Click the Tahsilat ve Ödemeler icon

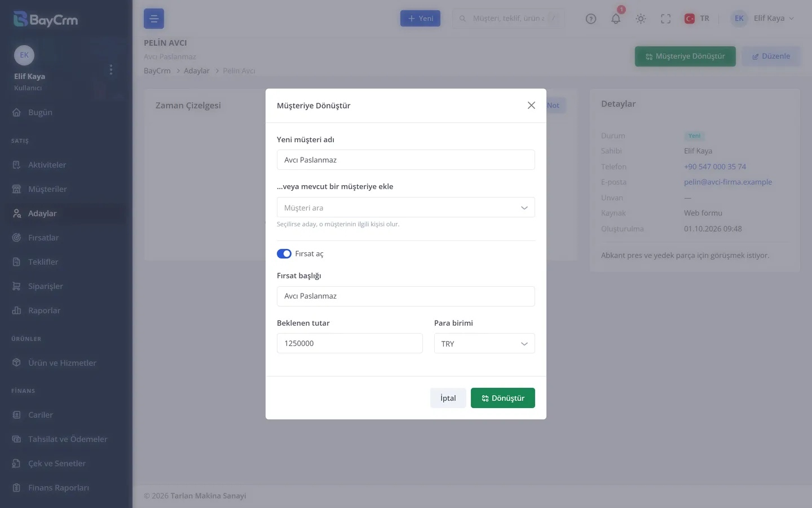17,439
